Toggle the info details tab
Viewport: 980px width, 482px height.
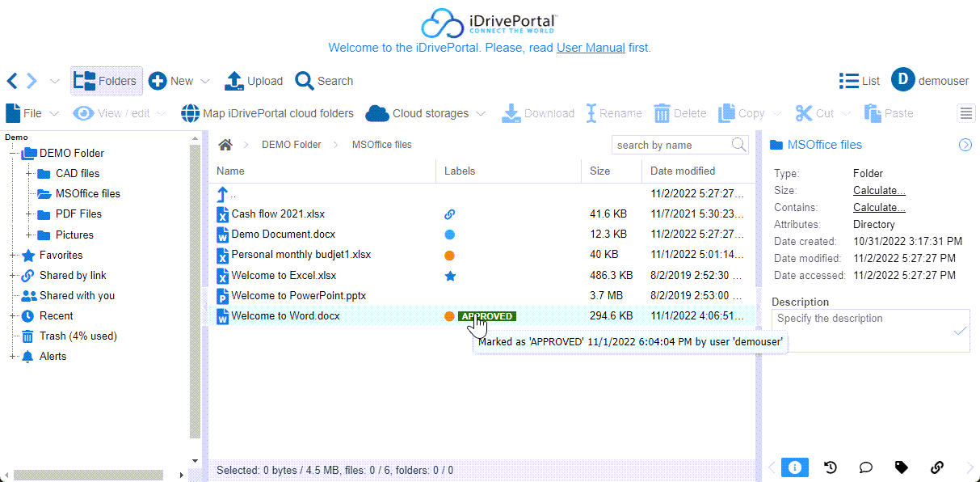(794, 467)
